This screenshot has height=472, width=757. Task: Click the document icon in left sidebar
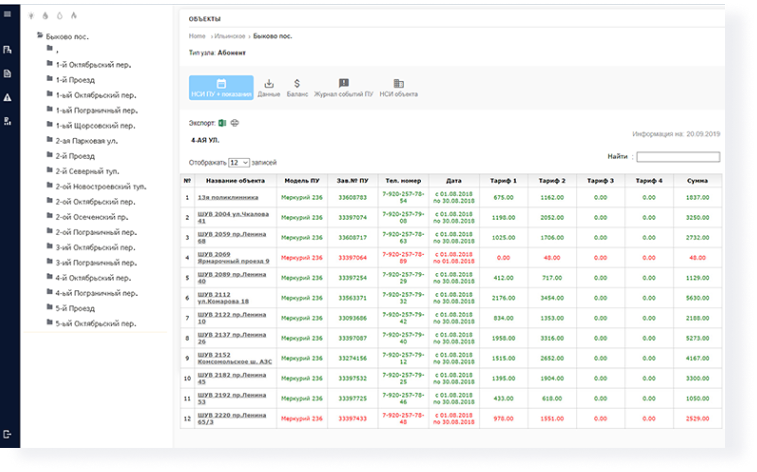(7, 73)
